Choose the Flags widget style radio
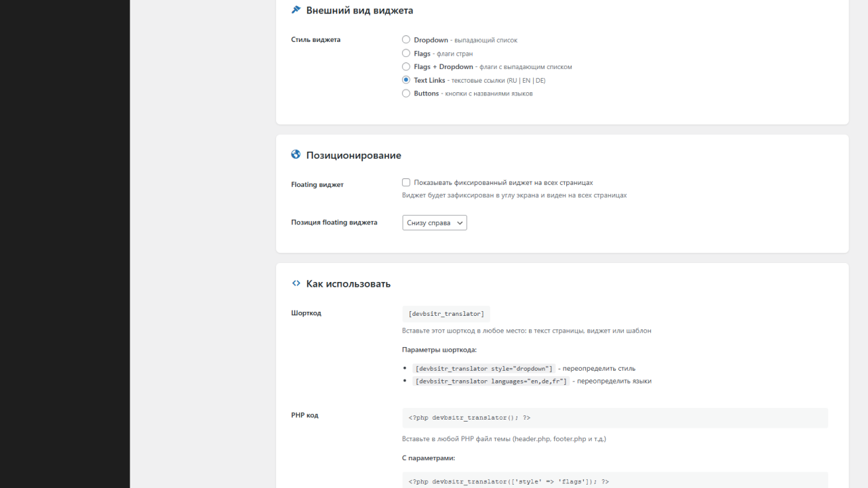The width and height of the screenshot is (868, 488). coord(406,53)
